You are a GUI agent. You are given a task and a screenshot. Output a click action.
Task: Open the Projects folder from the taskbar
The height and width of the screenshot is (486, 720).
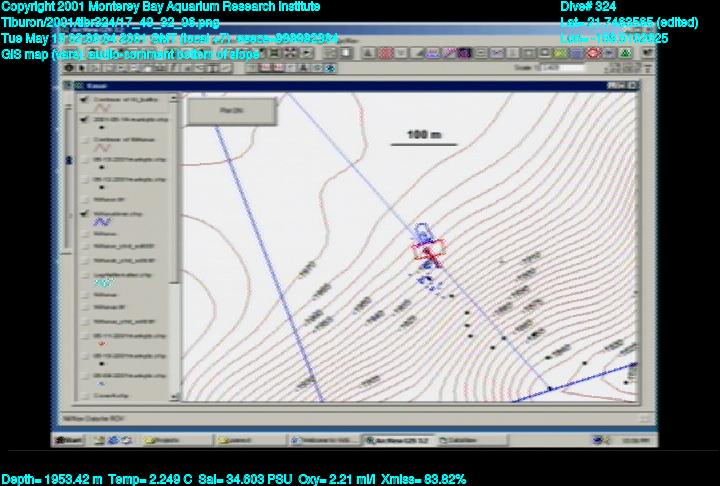click(x=164, y=438)
